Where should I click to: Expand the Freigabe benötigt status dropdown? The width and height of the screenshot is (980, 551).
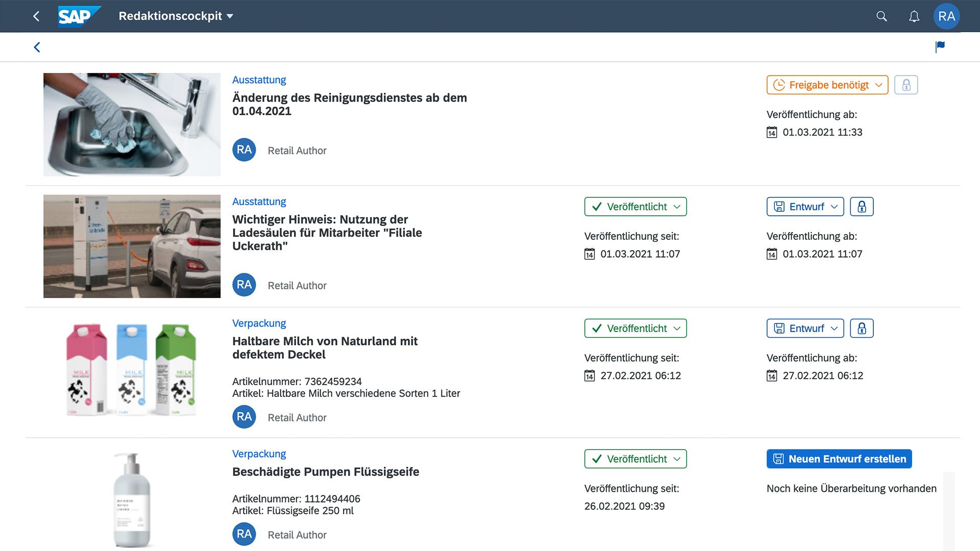coord(827,85)
